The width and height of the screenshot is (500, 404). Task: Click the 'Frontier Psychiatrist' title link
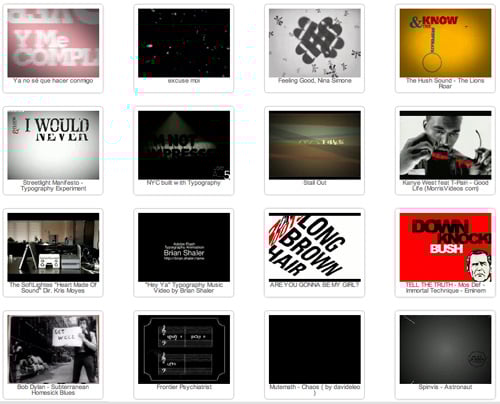tap(184, 387)
